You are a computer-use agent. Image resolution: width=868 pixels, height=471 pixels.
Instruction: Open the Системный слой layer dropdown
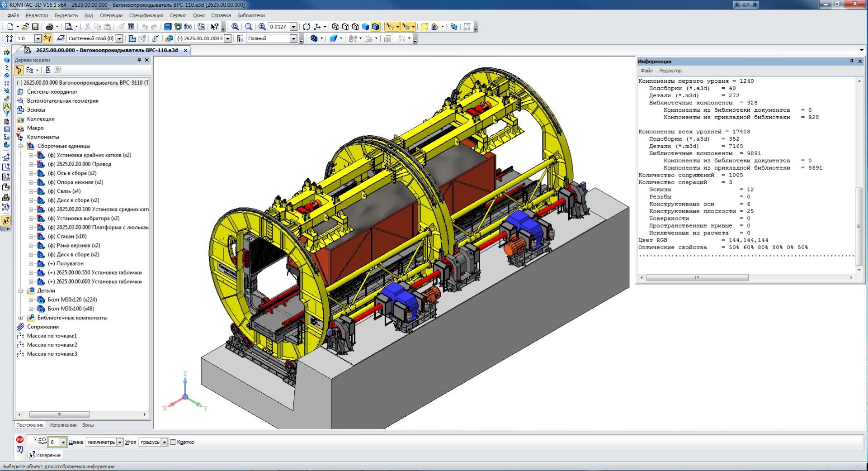[119, 38]
